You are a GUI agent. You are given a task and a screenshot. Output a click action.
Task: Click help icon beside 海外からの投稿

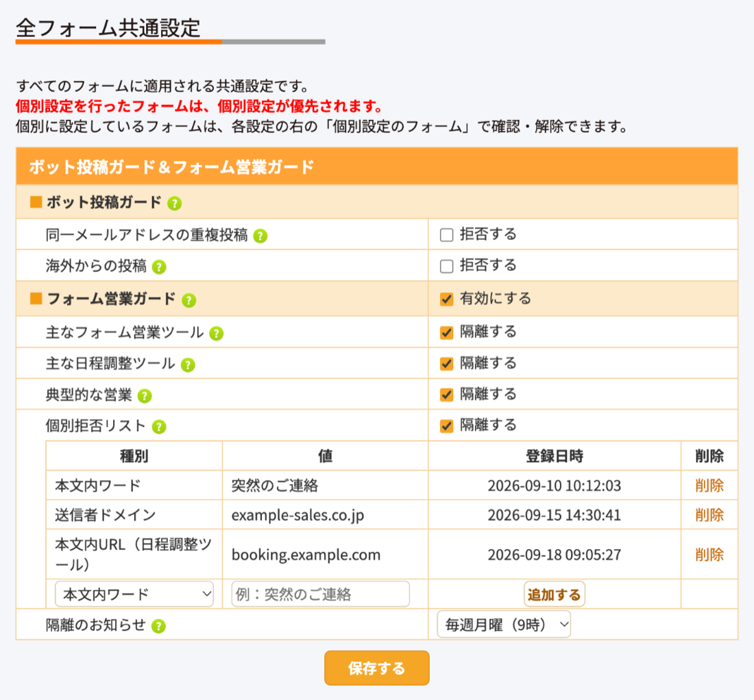click(x=159, y=267)
